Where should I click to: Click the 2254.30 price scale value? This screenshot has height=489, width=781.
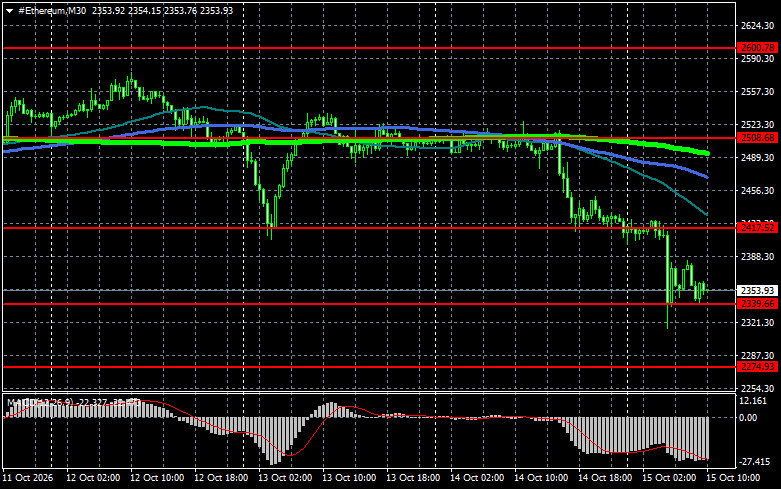[758, 388]
